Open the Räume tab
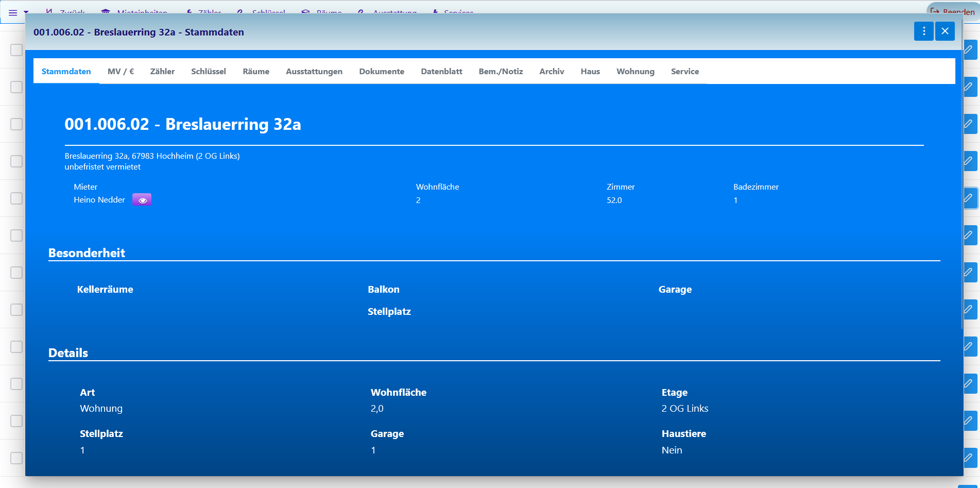Image resolution: width=980 pixels, height=488 pixels. (x=256, y=72)
